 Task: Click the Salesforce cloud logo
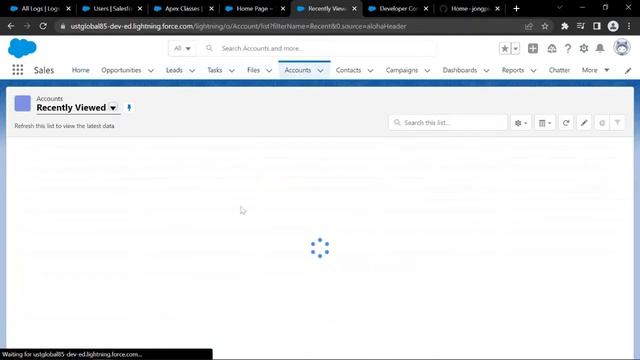pyautogui.click(x=22, y=48)
